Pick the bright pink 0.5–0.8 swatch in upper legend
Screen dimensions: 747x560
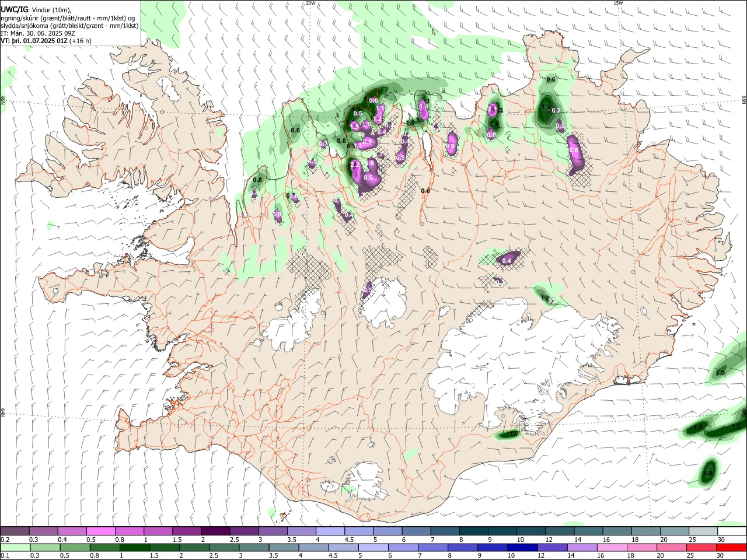(100, 531)
